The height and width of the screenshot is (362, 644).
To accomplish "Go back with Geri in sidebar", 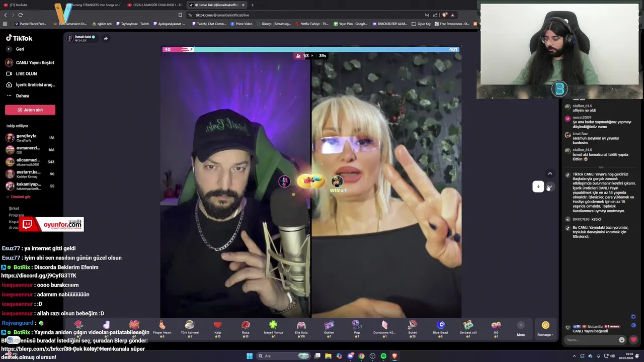I will (x=15, y=49).
